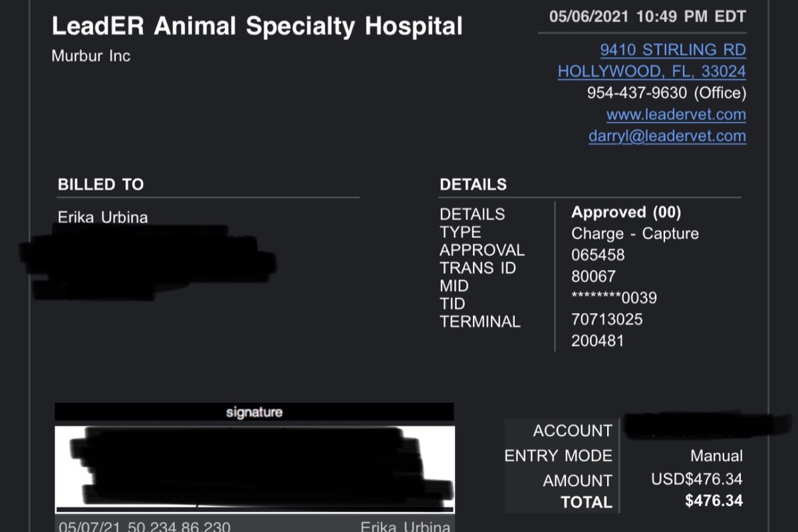Click the terminal number 200481
Screen dimensions: 798x532
pos(598,341)
